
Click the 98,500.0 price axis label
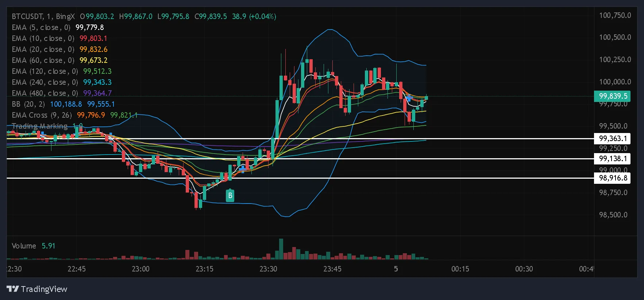tap(613, 215)
